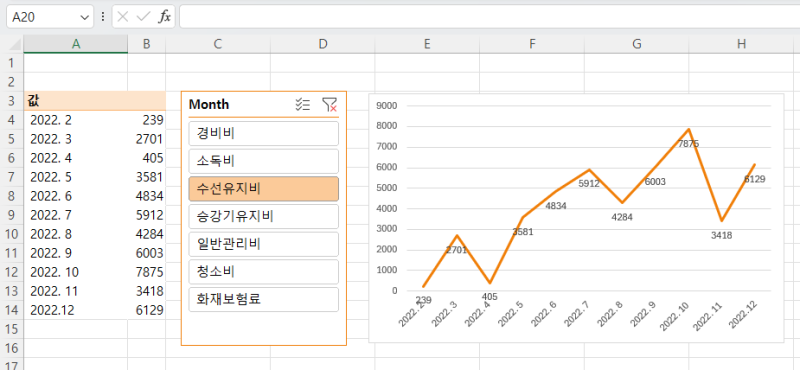This screenshot has width=800, height=370.
Task: Deselect the highlighted 수선유지비 item
Action: pos(264,189)
